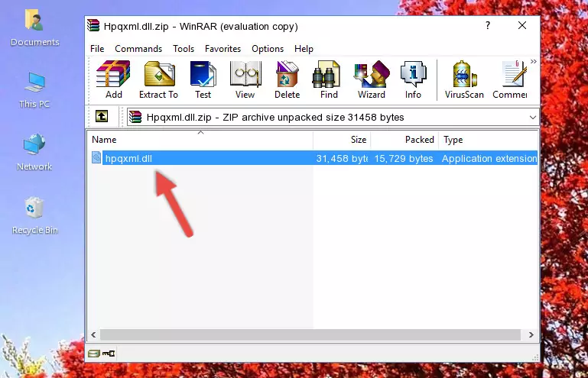This screenshot has height=378, width=588.
Task: Click the Add toolbar icon
Action: [113, 79]
